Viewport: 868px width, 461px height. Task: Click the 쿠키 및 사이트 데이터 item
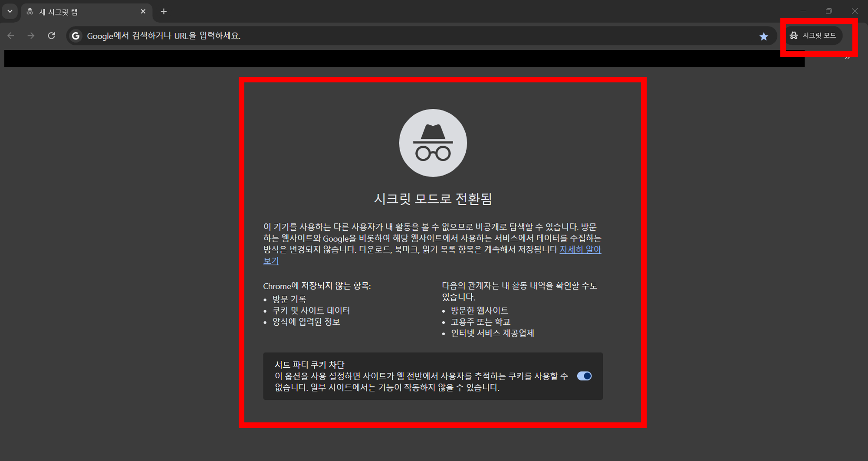[x=311, y=311]
